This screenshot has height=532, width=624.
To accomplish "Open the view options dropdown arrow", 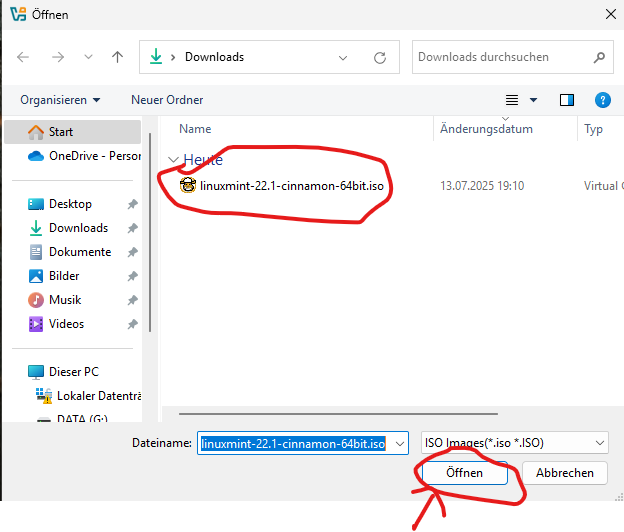I will 533,100.
